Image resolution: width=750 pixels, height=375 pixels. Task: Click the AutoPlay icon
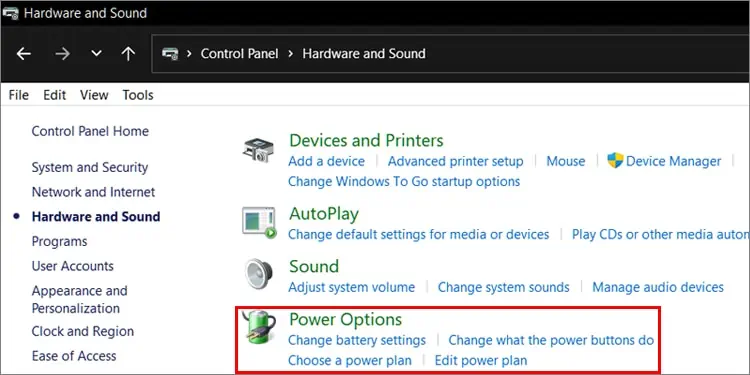coord(259,222)
